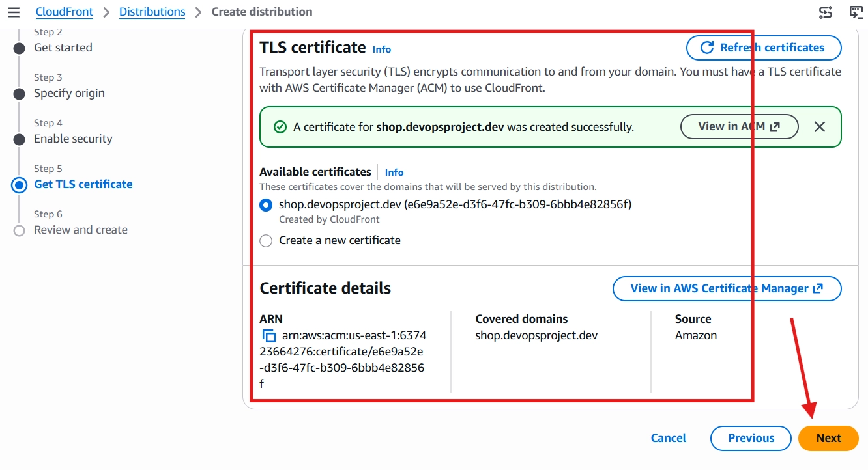Open View in AWS Certificate Manager

[x=727, y=288]
